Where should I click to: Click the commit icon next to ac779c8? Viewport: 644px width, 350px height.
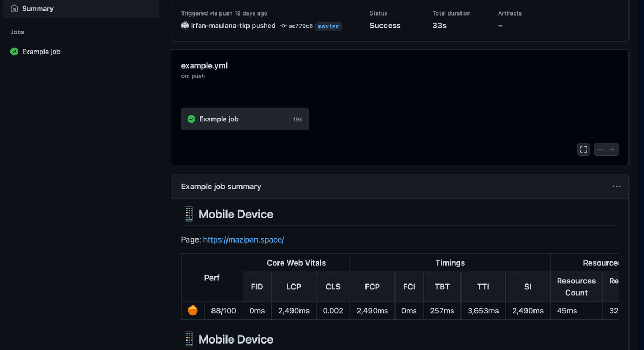coord(283,26)
